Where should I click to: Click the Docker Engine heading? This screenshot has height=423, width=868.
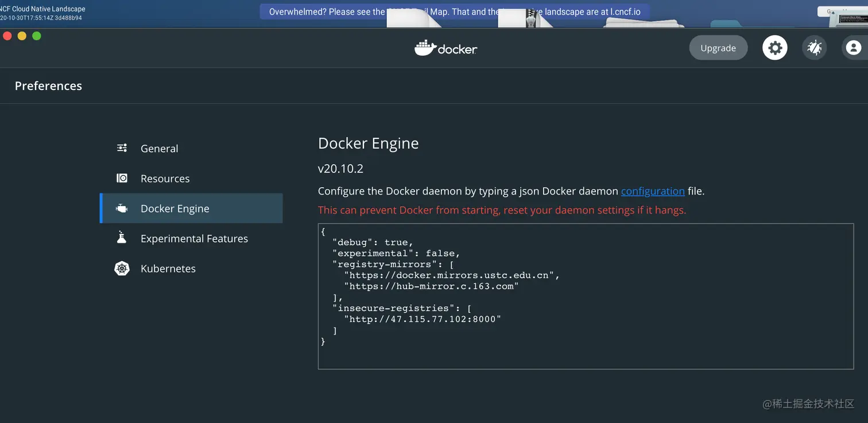click(369, 143)
